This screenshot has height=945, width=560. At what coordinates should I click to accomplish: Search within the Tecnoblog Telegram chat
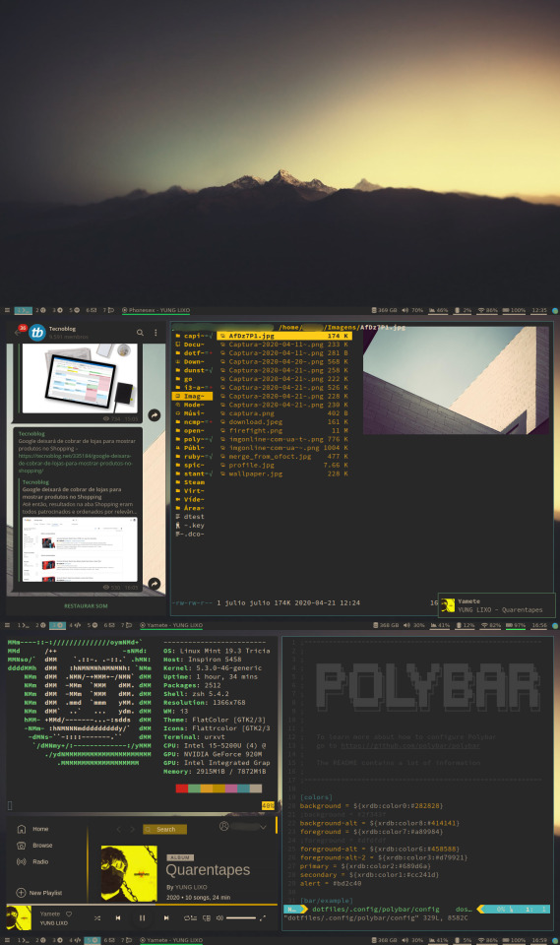click(140, 332)
